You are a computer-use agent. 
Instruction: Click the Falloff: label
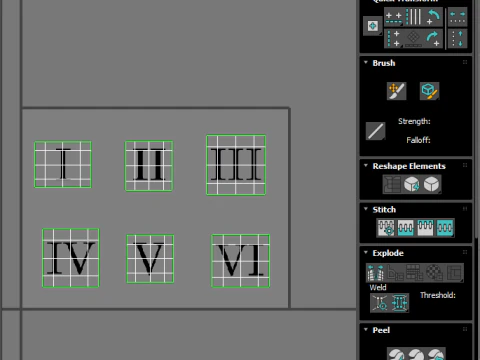tap(418, 140)
